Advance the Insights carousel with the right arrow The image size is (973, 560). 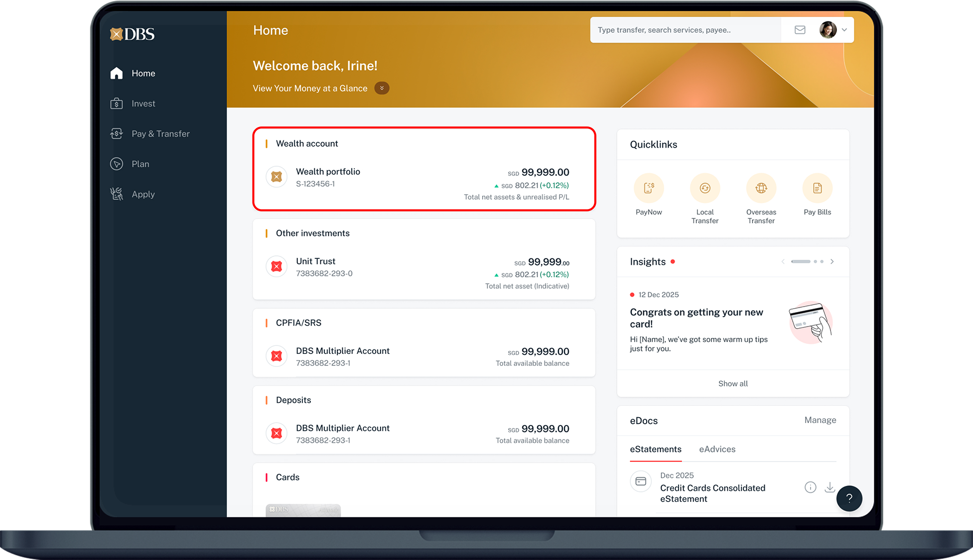click(x=832, y=261)
